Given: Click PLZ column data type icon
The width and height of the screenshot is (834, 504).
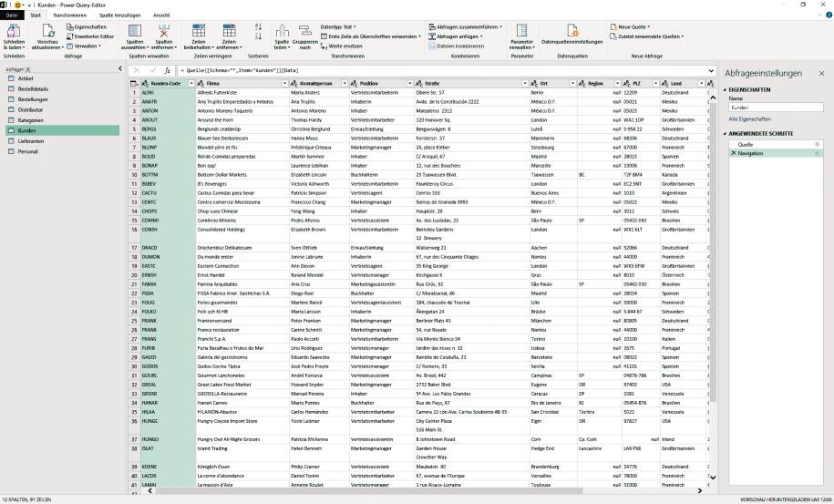Looking at the screenshot, I should pyautogui.click(x=626, y=84).
